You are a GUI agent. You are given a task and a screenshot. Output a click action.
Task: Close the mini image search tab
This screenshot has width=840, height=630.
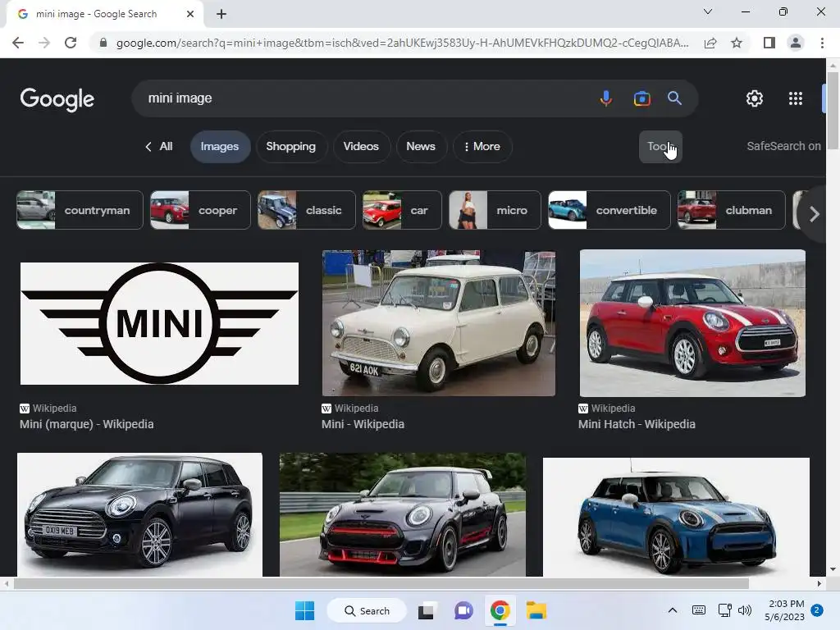tap(190, 14)
